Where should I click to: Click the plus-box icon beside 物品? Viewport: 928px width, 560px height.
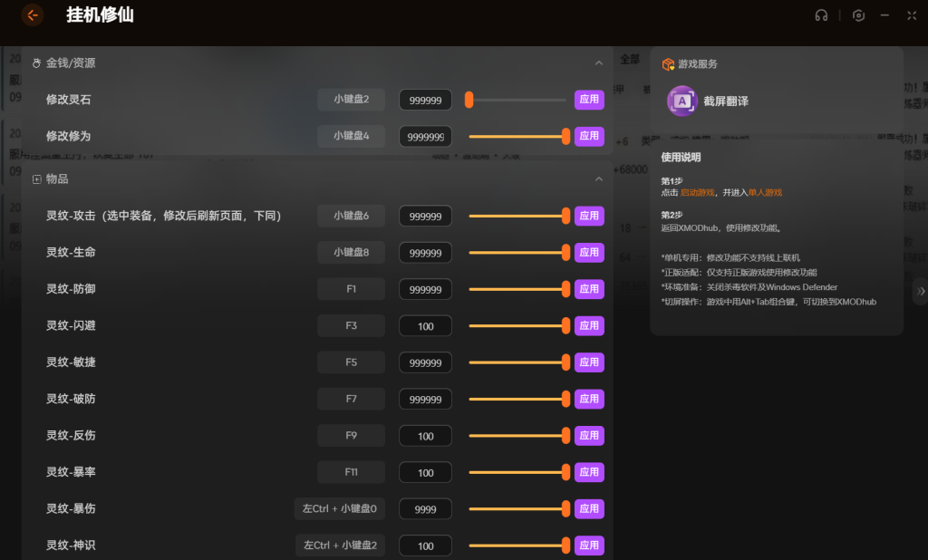tap(36, 179)
